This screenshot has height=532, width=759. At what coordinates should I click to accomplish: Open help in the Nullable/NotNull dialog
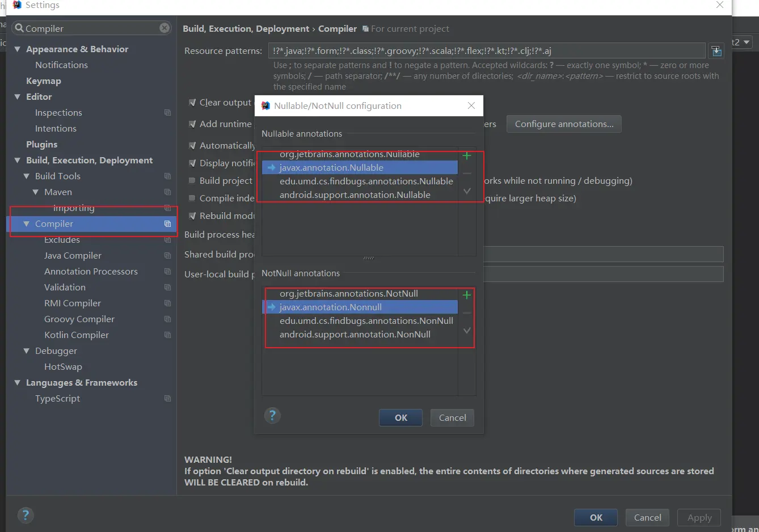[272, 416]
